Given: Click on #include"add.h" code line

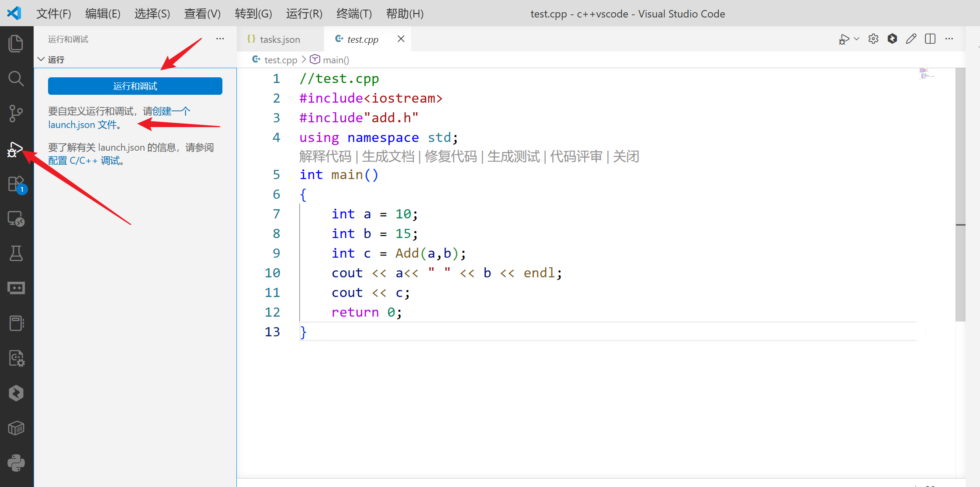Looking at the screenshot, I should pyautogui.click(x=359, y=118).
